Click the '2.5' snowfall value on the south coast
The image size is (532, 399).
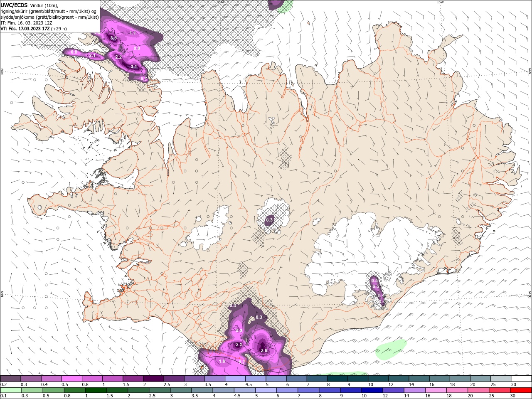(x=239, y=345)
